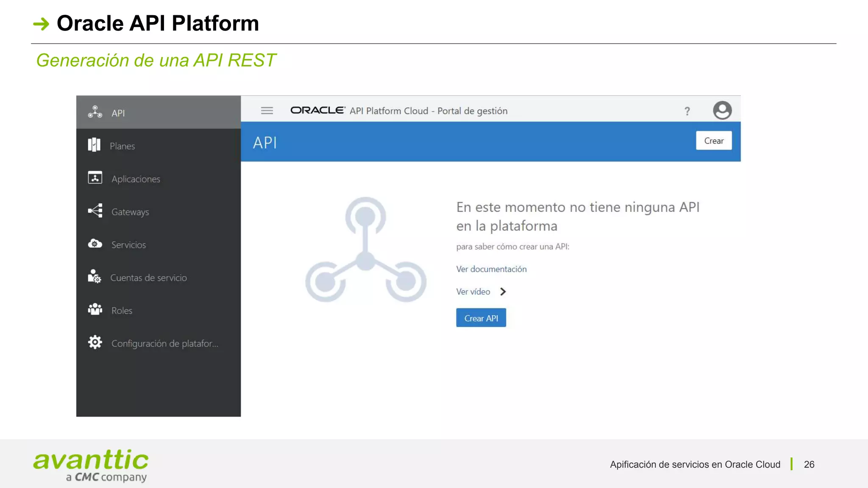
Task: Select Roles in the sidebar
Action: [159, 310]
